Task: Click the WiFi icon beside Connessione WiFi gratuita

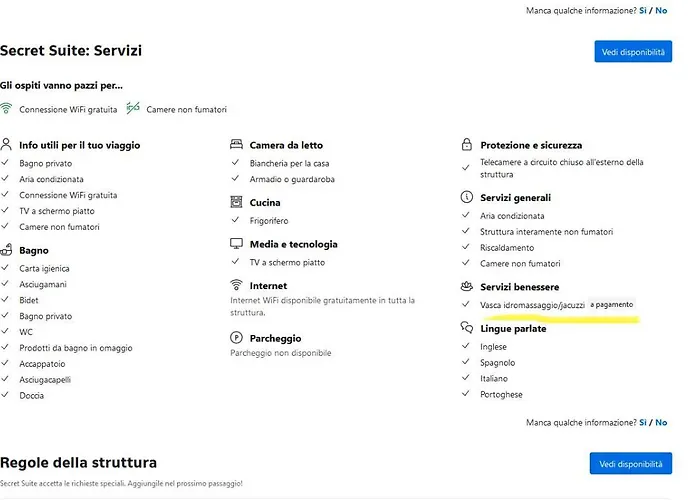Action: 7,108
